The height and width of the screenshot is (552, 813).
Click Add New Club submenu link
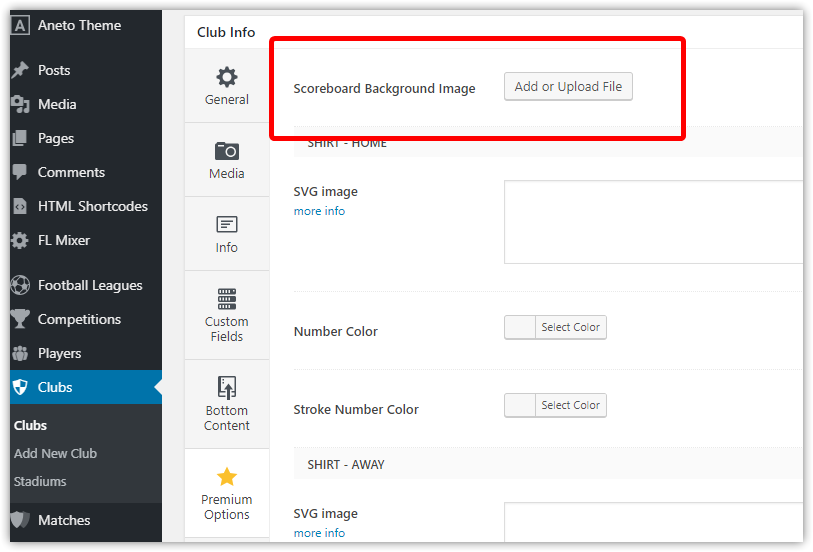(55, 454)
